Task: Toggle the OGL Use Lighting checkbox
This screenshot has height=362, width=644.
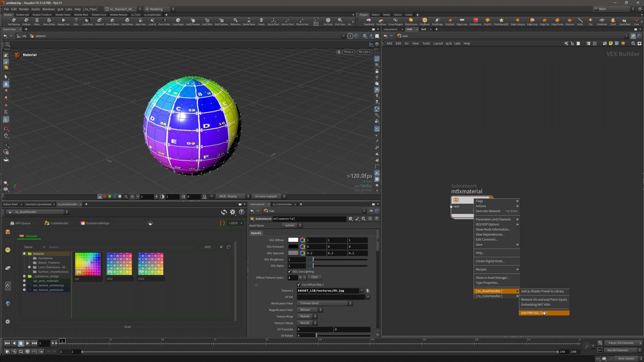Action: click(289, 271)
